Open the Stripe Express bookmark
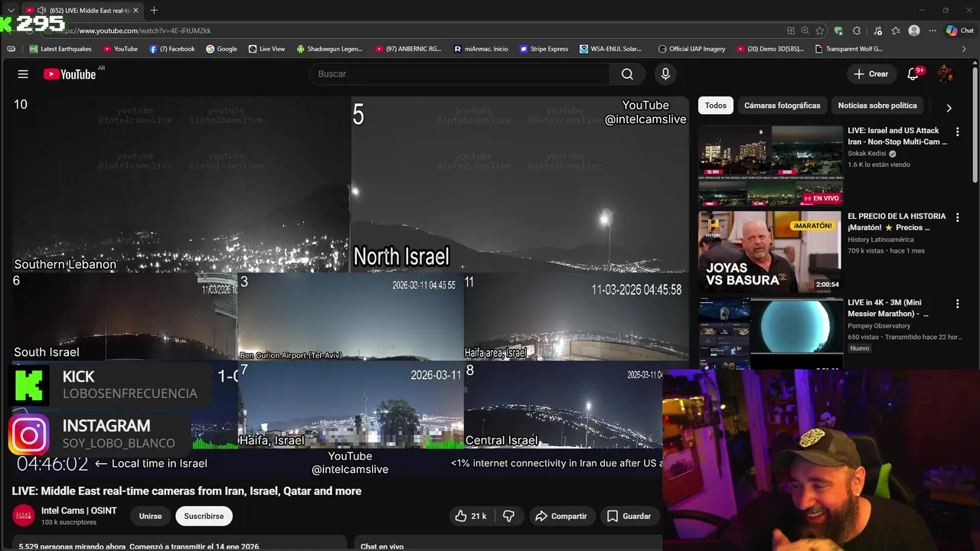The width and height of the screenshot is (980, 551). click(544, 49)
